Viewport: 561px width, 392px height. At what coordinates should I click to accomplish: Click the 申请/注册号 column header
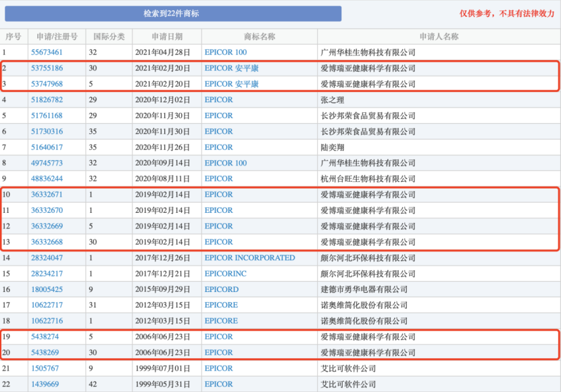point(57,36)
